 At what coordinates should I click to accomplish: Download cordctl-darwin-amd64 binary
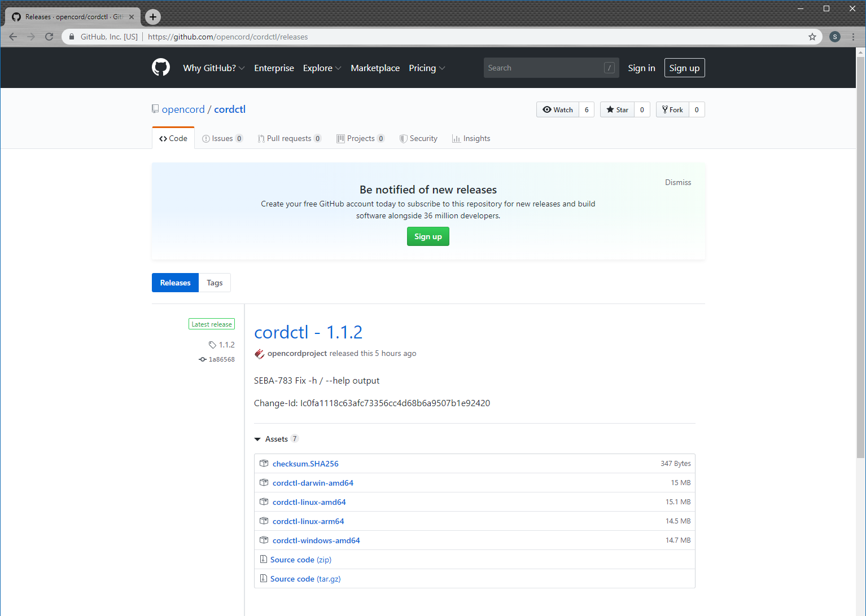tap(313, 483)
